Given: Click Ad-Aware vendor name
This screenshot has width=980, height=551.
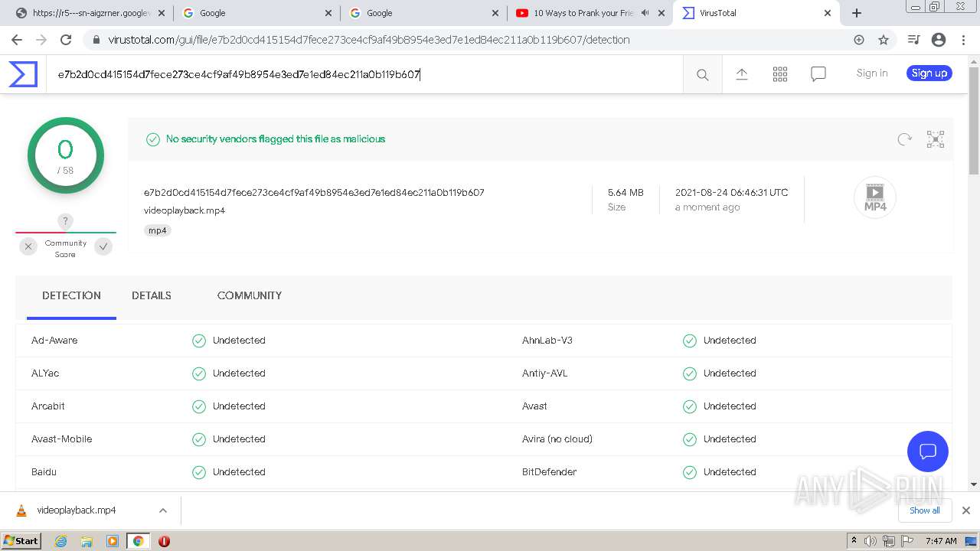Looking at the screenshot, I should tap(54, 341).
